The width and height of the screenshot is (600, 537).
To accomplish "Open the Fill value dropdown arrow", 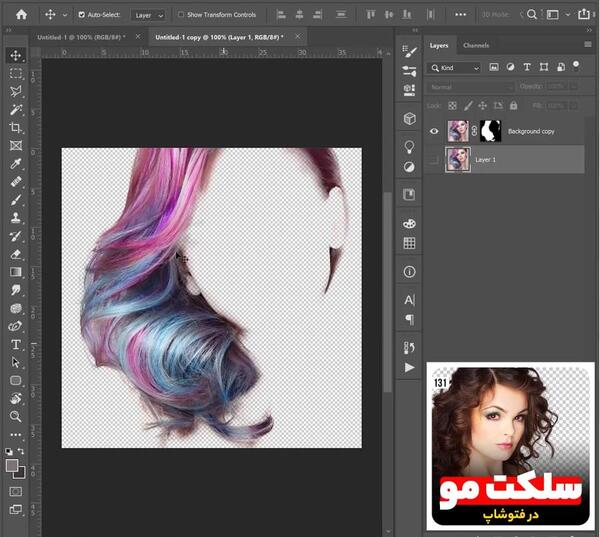I will click(x=573, y=106).
